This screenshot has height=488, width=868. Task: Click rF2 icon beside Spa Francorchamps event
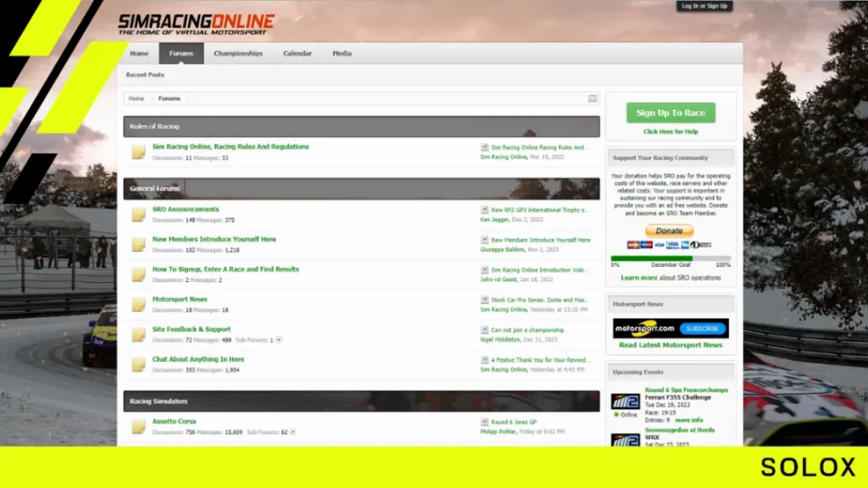click(625, 401)
